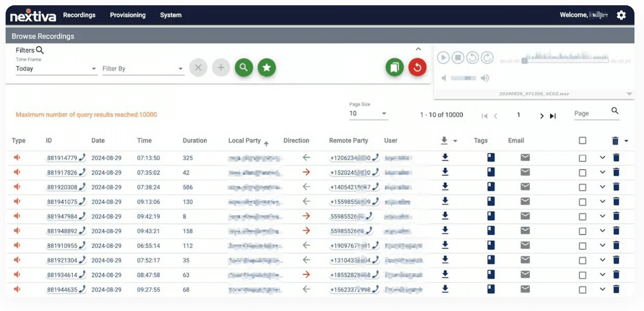Check the checkbox on the 881948892 row

582,231
